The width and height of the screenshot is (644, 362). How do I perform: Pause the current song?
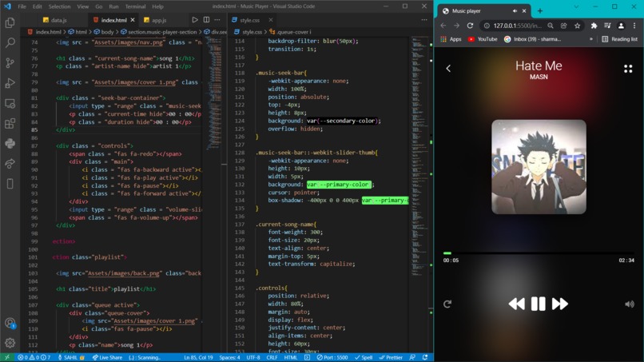click(x=538, y=304)
